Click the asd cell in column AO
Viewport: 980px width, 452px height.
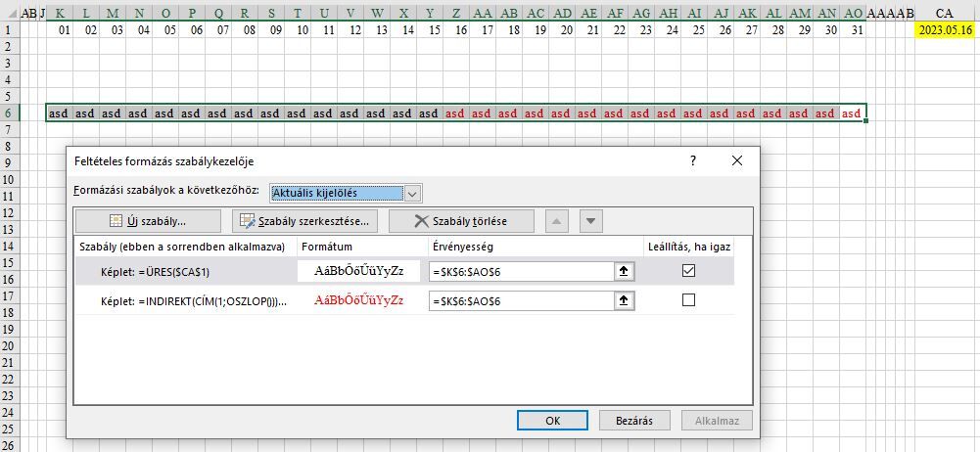click(x=853, y=113)
